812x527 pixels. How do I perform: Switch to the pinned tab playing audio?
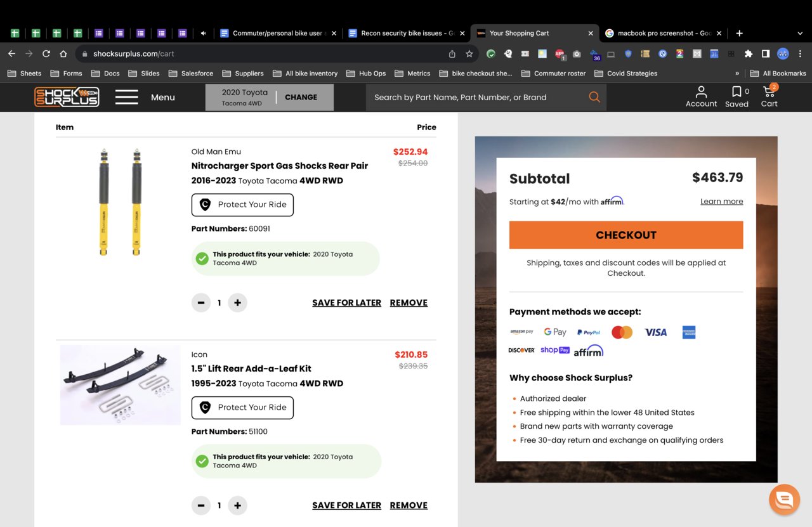pyautogui.click(x=203, y=33)
